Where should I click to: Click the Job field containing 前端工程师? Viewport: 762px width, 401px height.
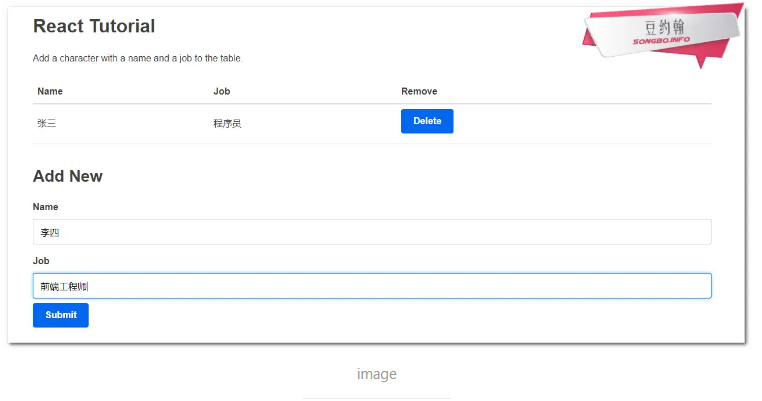click(371, 286)
